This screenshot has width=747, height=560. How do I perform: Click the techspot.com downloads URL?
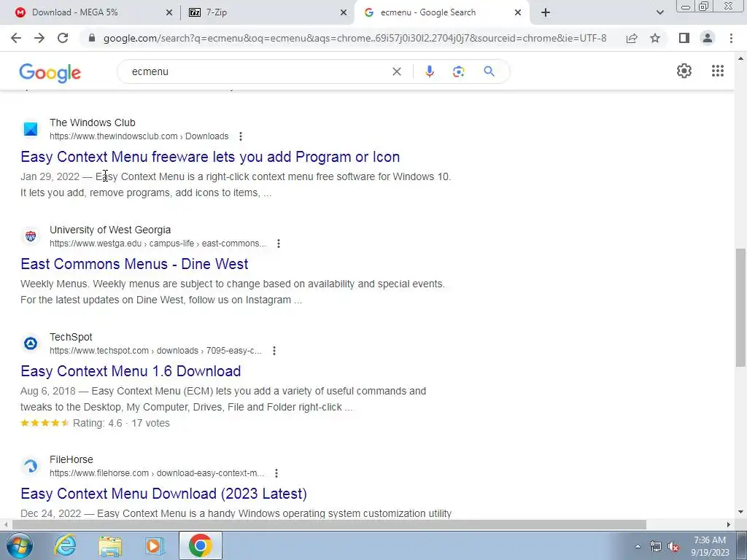coord(155,351)
